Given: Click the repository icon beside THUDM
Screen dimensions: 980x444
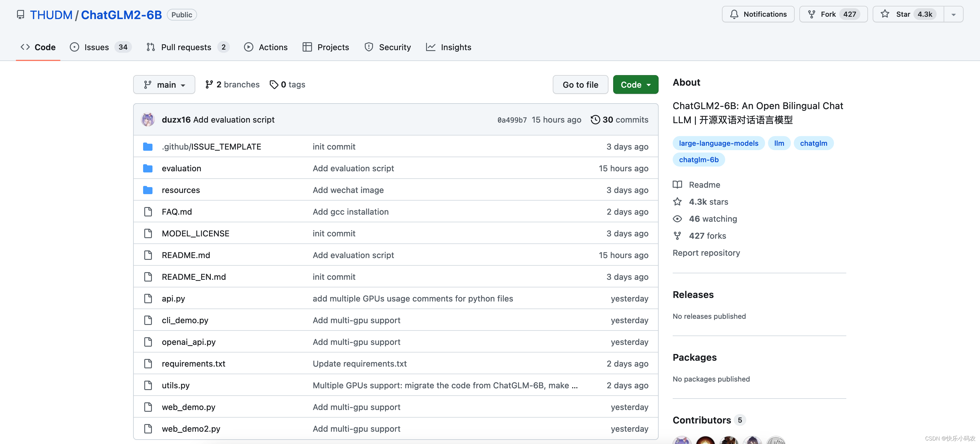Looking at the screenshot, I should tap(21, 15).
